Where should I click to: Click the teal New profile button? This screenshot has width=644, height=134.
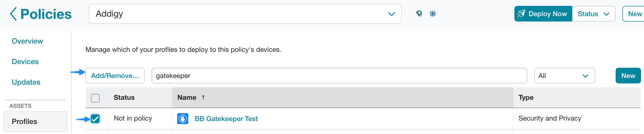coord(628,76)
